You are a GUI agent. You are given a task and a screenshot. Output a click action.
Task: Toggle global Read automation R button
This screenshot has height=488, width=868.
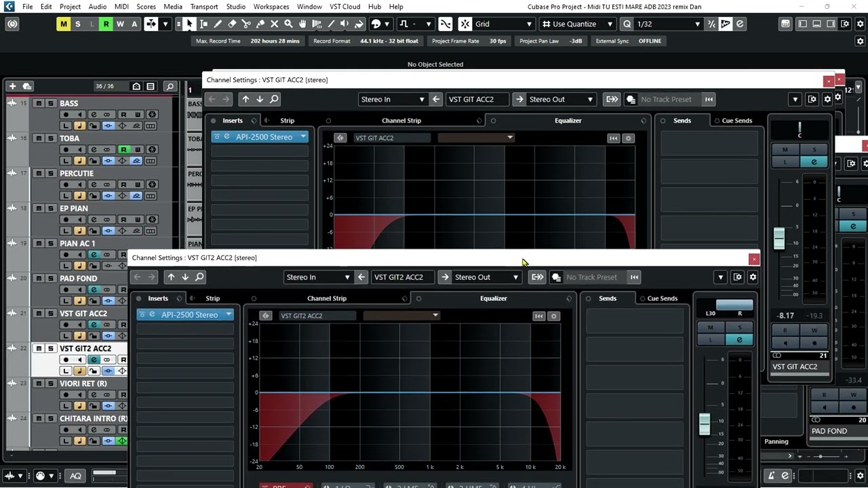tap(106, 24)
